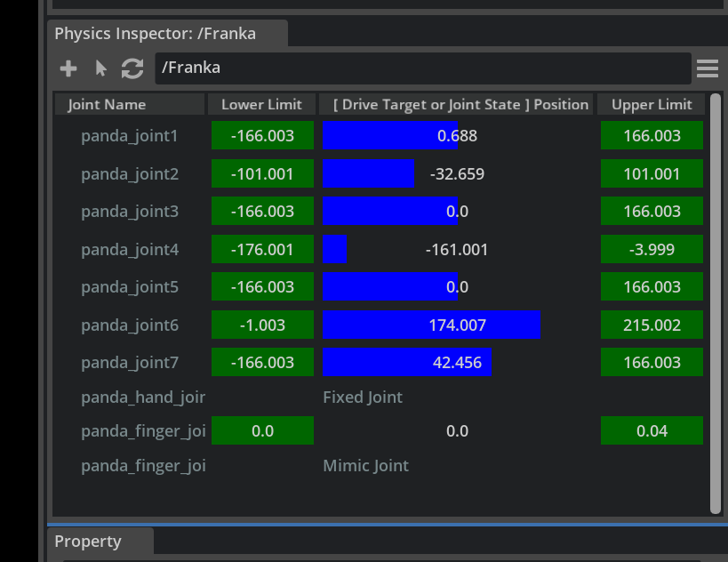728x562 pixels.
Task: Edit panda_joint1 upper limit 166.003
Action: 652,136
